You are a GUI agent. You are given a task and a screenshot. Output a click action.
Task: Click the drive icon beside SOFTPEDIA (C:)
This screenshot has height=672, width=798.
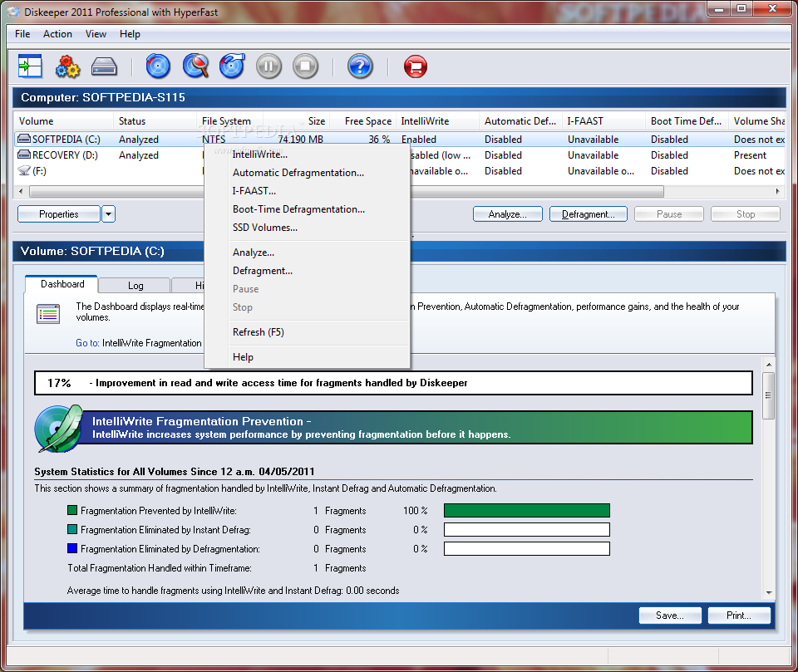[x=24, y=139]
